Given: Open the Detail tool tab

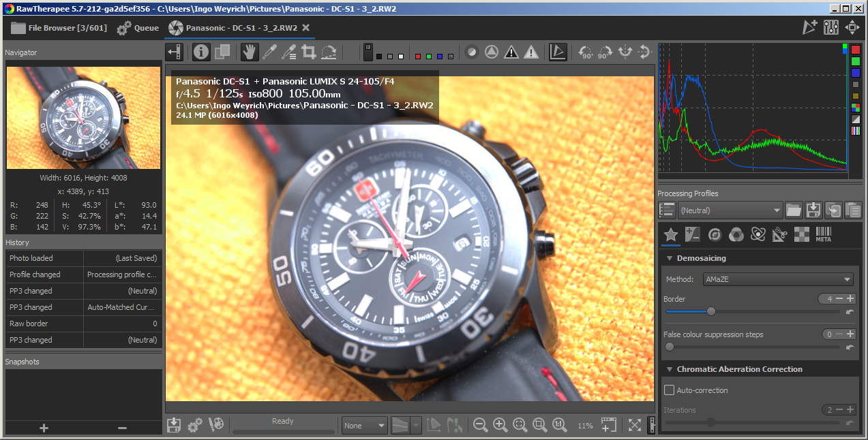Looking at the screenshot, I should tap(715, 235).
